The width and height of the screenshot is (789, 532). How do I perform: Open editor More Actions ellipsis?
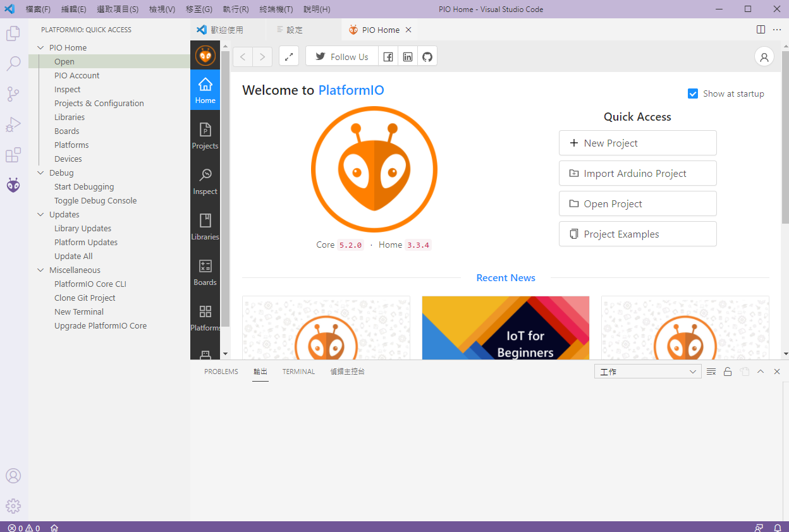(777, 30)
